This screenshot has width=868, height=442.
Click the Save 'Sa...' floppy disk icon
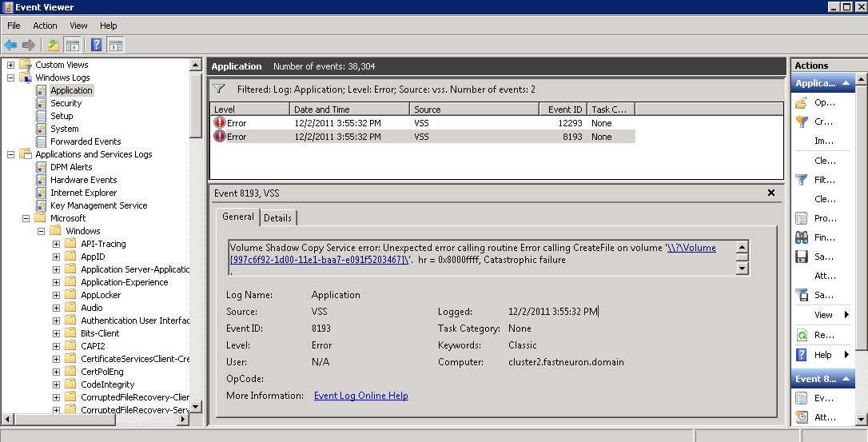(802, 257)
